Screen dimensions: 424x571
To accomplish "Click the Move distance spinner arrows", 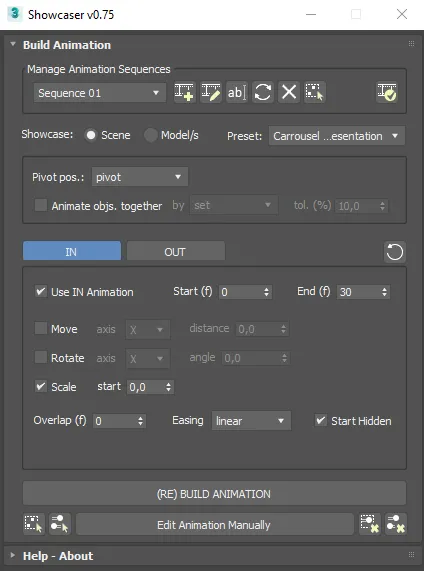I will pyautogui.click(x=283, y=329).
